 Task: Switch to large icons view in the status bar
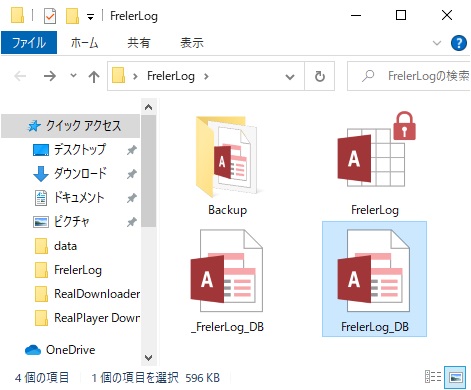click(456, 378)
